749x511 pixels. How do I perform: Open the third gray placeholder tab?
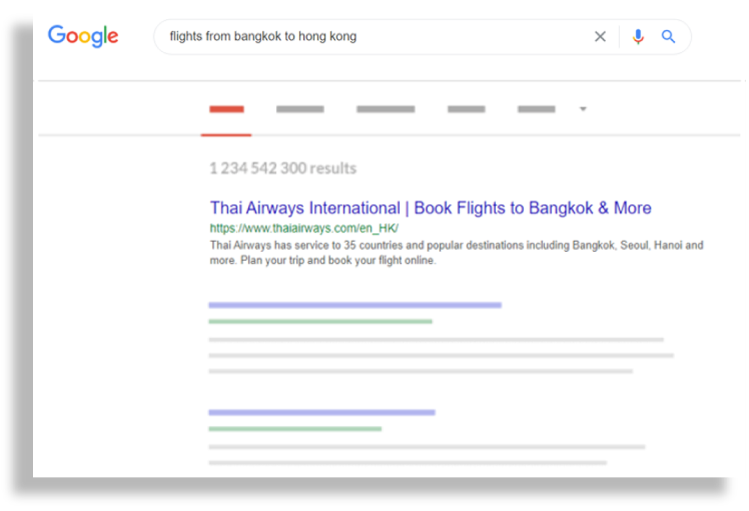click(x=385, y=109)
